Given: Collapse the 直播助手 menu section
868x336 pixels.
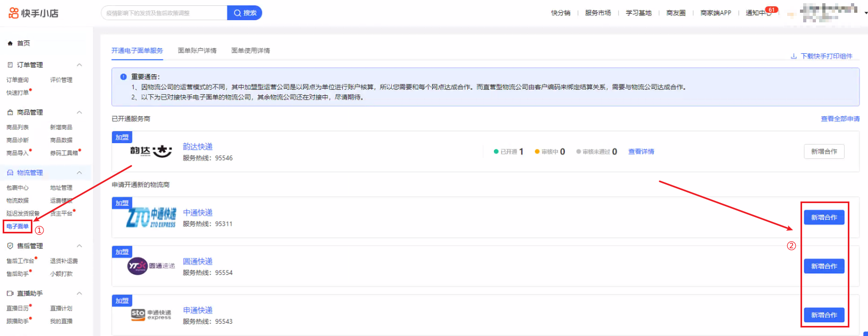Looking at the screenshot, I should click(x=79, y=293).
